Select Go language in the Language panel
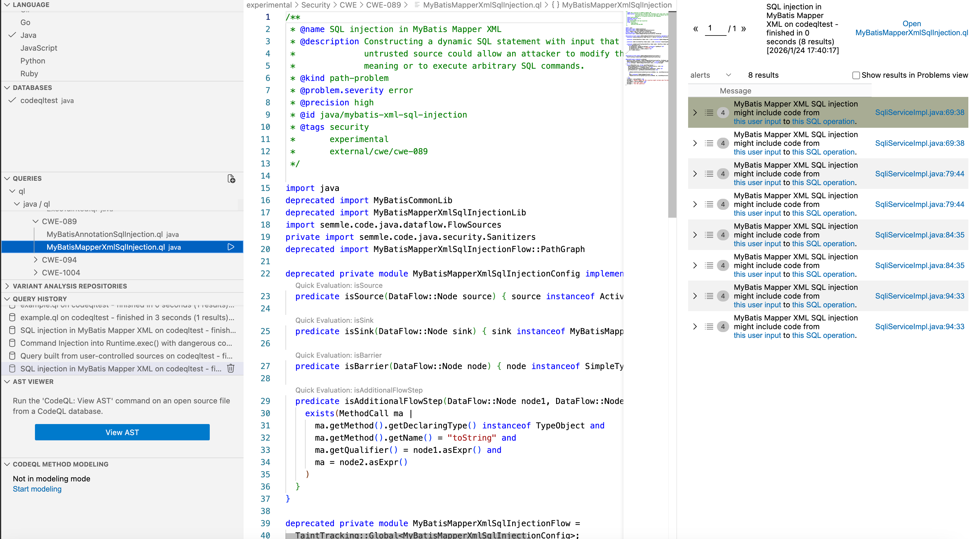This screenshot has height=539, width=980. [25, 22]
